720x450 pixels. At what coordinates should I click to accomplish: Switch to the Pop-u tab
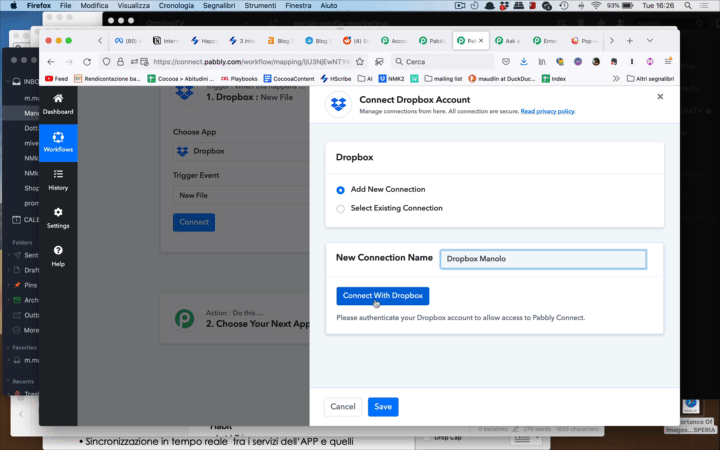coord(584,41)
